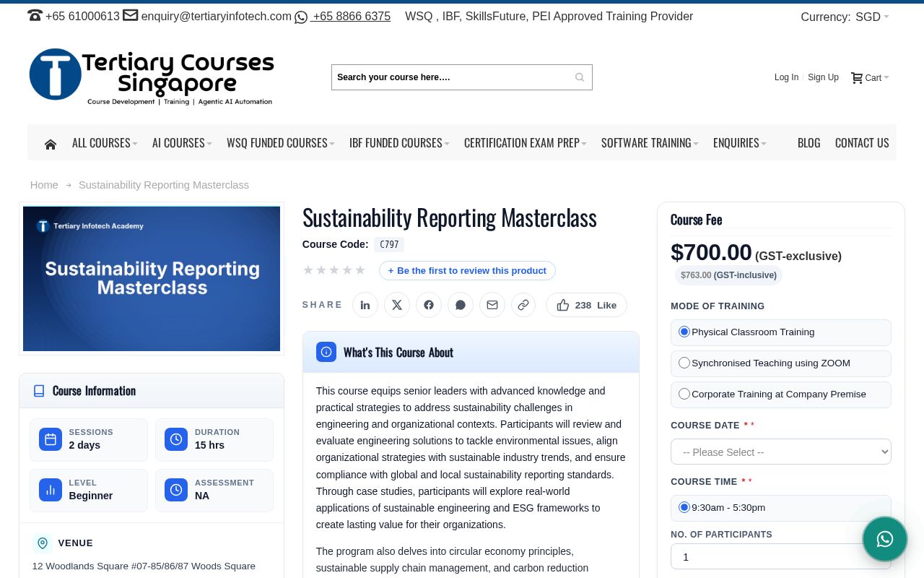The height and width of the screenshot is (578, 924).
Task: Share course on Facebook
Action: point(429,305)
